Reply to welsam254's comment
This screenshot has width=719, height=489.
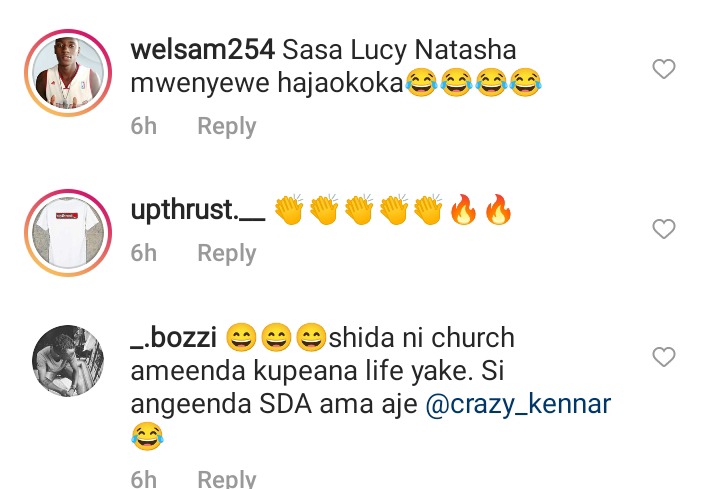pos(227,126)
